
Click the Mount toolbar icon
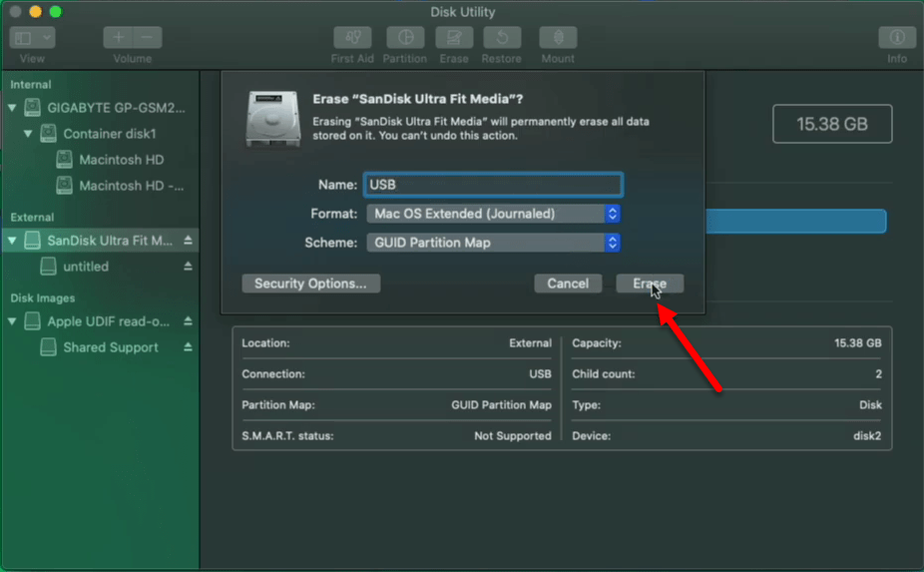coord(558,38)
